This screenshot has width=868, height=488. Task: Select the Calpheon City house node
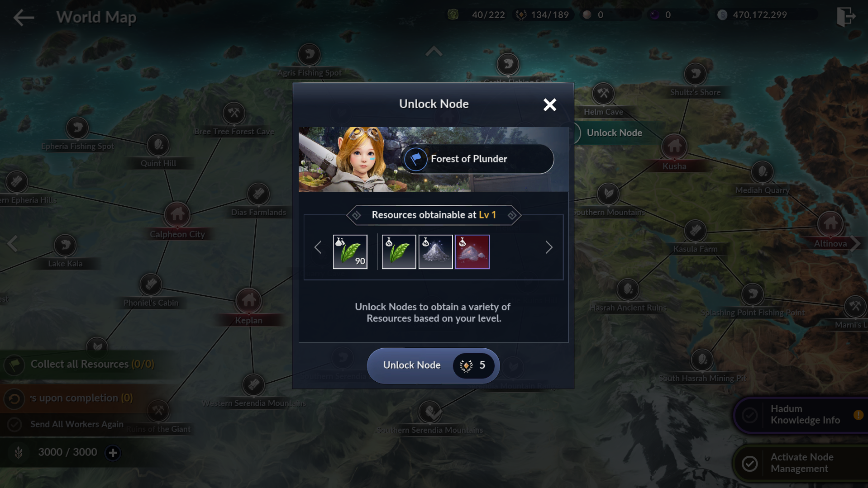(177, 214)
